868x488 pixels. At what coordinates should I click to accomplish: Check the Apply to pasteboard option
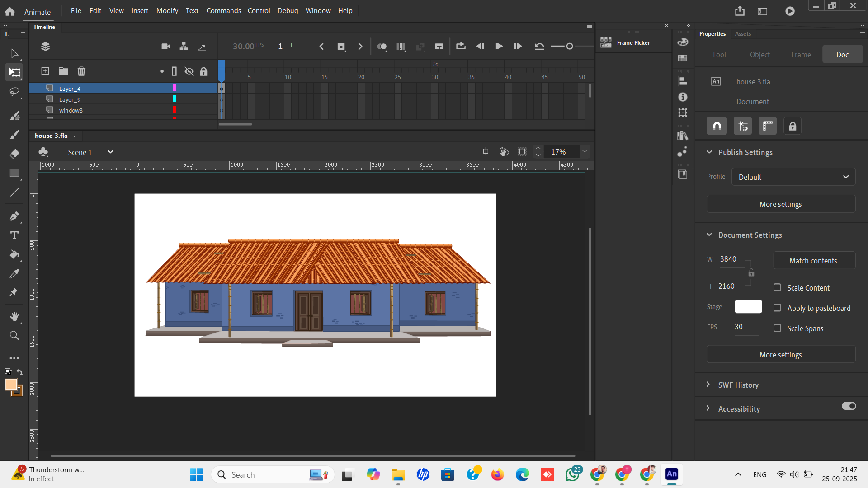click(x=777, y=308)
